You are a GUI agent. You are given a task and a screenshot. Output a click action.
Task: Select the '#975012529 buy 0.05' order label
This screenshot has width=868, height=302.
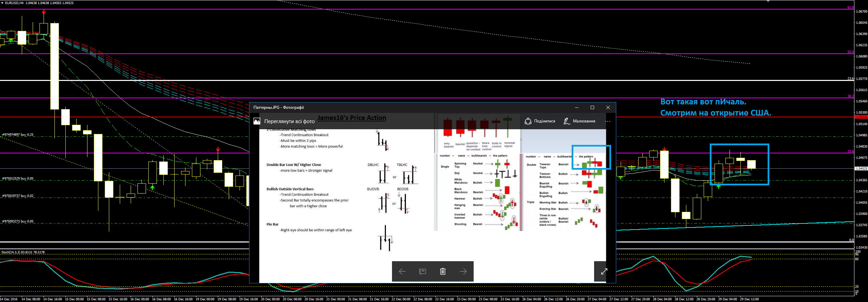pyautogui.click(x=18, y=179)
